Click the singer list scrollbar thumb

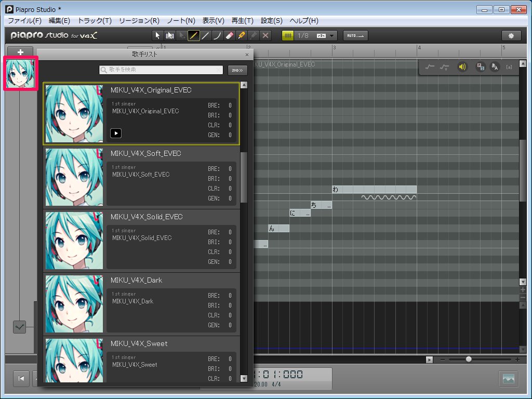coord(244,178)
